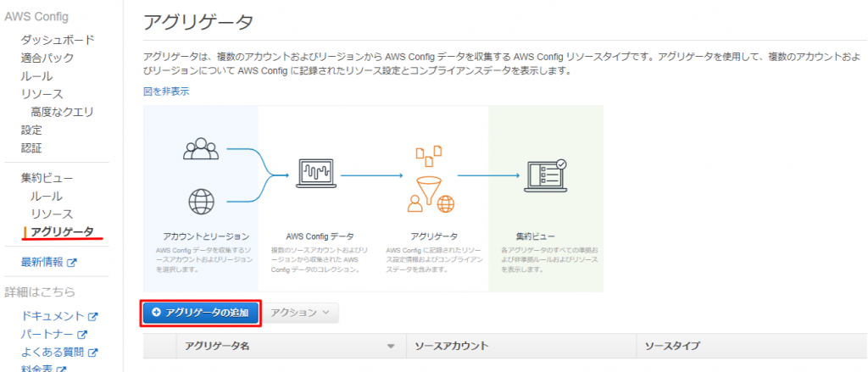Click external-link icon beside よくある質問
The image size is (868, 372).
coord(93,353)
